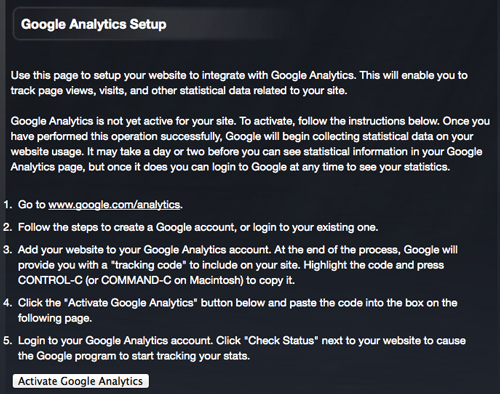The height and width of the screenshot is (394, 500).
Task: Click the Activate Google Analytics button
Action: [x=81, y=381]
